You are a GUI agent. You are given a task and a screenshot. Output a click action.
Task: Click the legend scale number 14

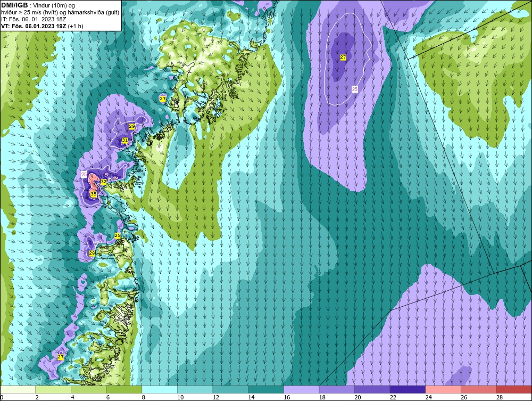tap(251, 397)
